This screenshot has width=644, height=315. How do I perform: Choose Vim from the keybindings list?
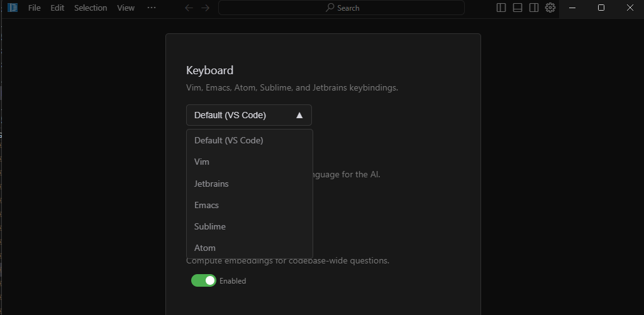(202, 162)
